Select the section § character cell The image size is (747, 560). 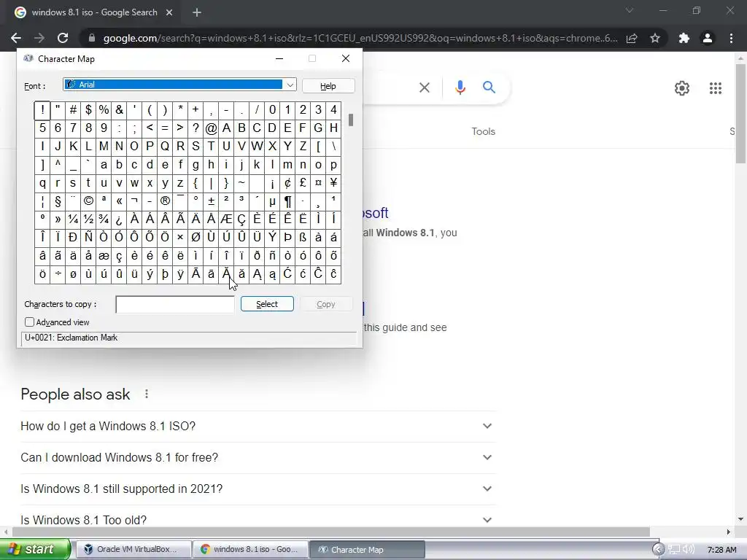coord(58,201)
